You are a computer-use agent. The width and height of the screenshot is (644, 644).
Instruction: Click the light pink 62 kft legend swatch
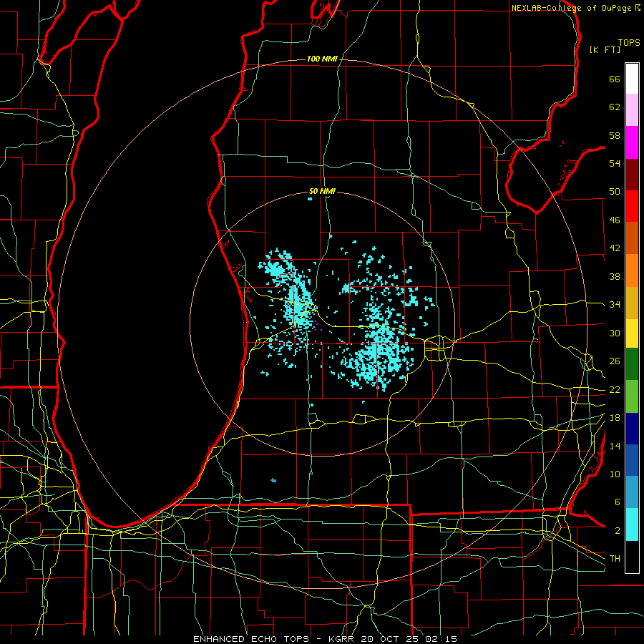coord(632,109)
